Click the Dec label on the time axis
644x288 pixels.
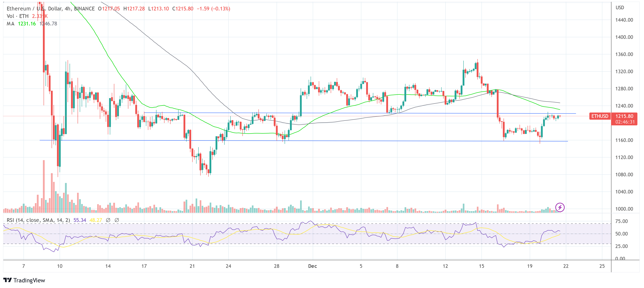point(313,266)
